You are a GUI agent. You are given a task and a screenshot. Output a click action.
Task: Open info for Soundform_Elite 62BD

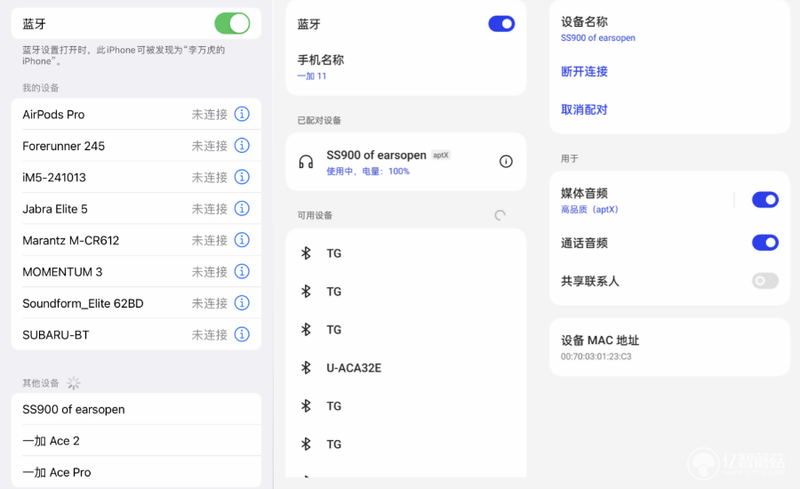pos(242,303)
